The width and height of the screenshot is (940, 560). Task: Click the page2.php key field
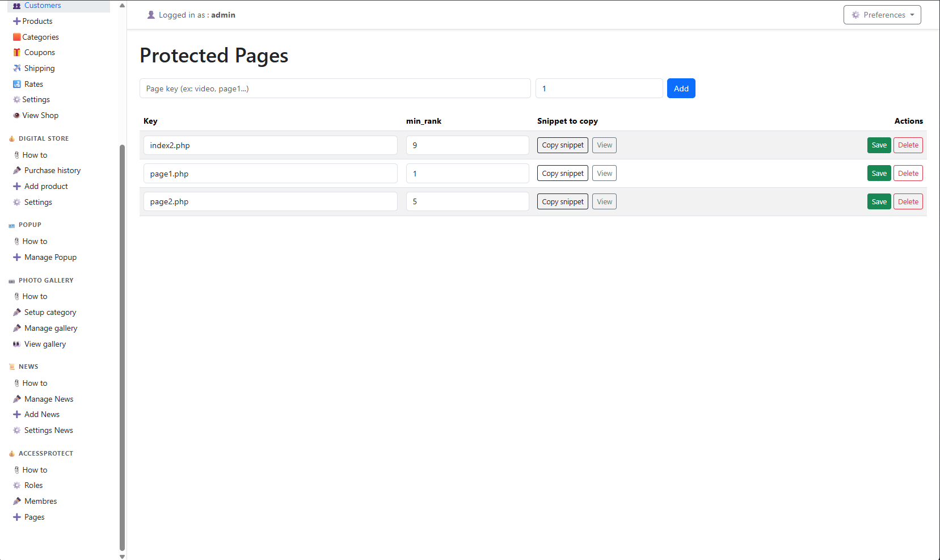pos(271,201)
